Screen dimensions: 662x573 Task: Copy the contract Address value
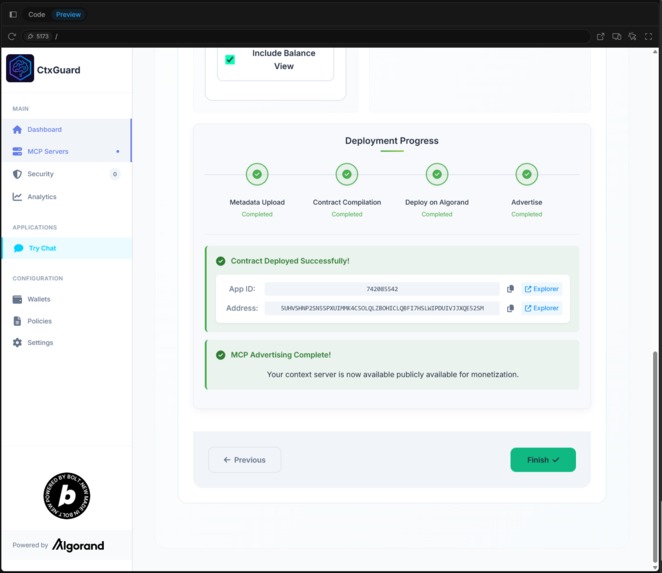pyautogui.click(x=510, y=308)
